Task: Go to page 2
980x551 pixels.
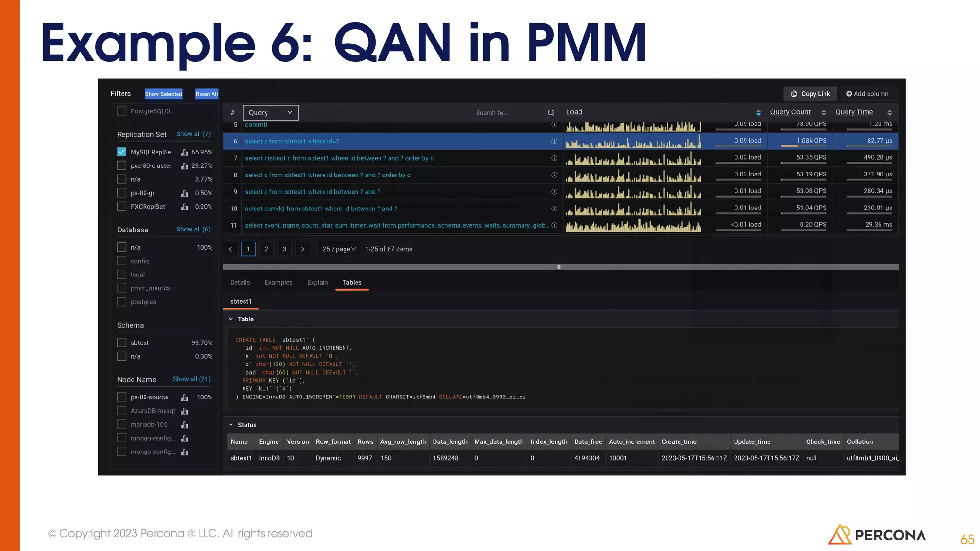Action: pos(267,249)
